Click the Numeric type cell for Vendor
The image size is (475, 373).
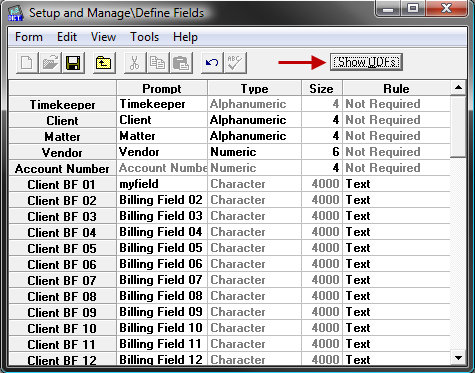254,152
